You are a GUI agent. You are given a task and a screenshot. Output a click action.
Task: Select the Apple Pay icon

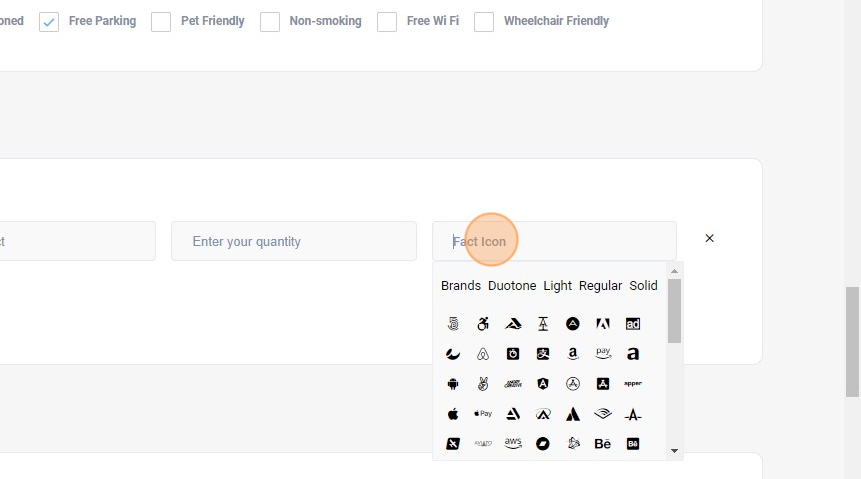click(x=483, y=414)
